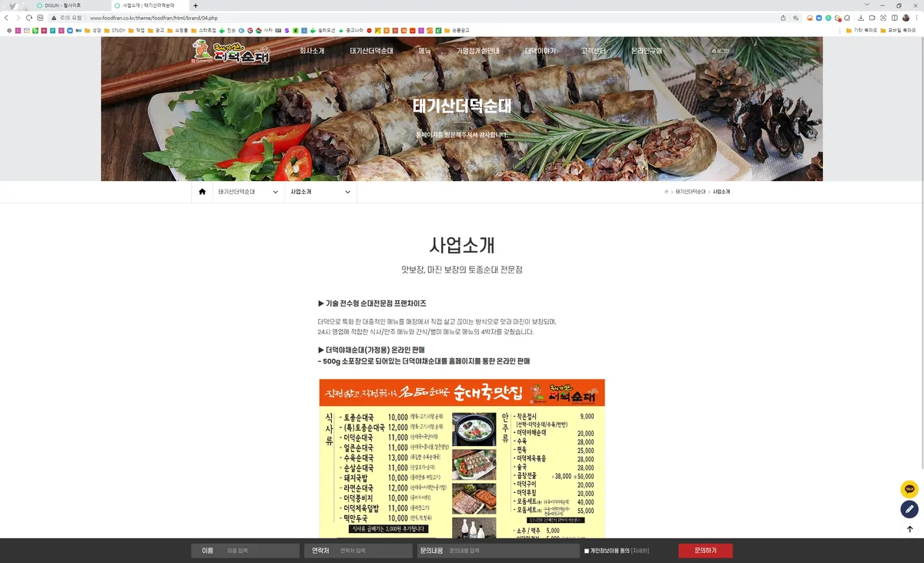Open KakaoTalk chat floating button
The width and height of the screenshot is (924, 563).
tap(909, 489)
